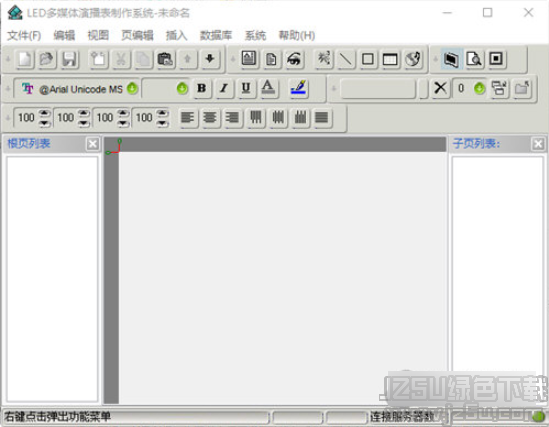Click inside the 子页列表 list area

(x=498, y=279)
